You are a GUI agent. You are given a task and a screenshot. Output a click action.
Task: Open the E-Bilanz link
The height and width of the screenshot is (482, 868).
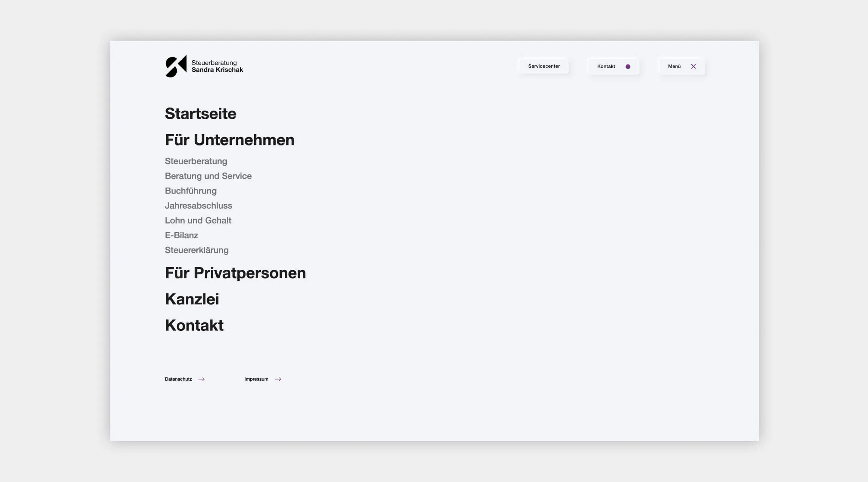point(181,236)
